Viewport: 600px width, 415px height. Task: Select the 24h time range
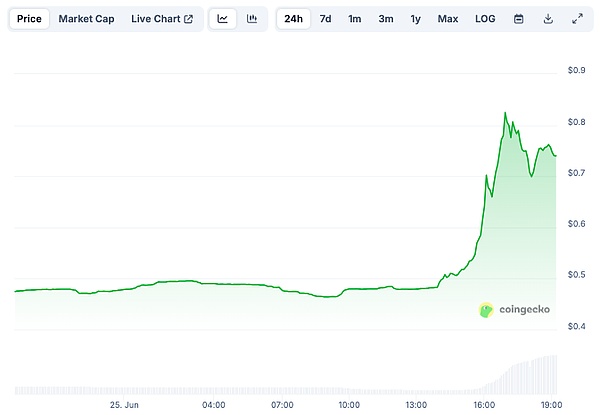(x=293, y=19)
